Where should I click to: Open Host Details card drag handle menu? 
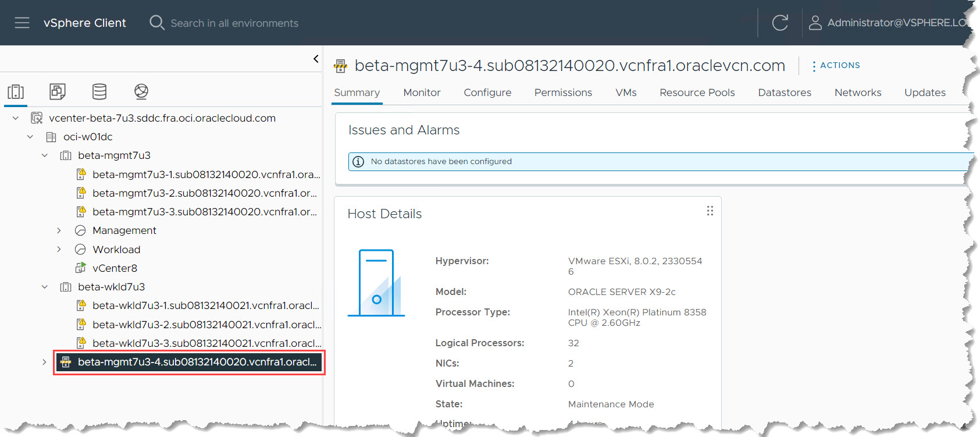coord(710,211)
